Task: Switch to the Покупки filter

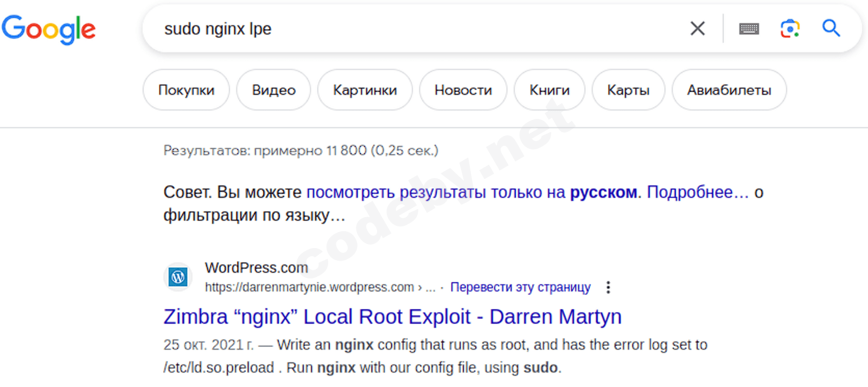Action: tap(186, 90)
